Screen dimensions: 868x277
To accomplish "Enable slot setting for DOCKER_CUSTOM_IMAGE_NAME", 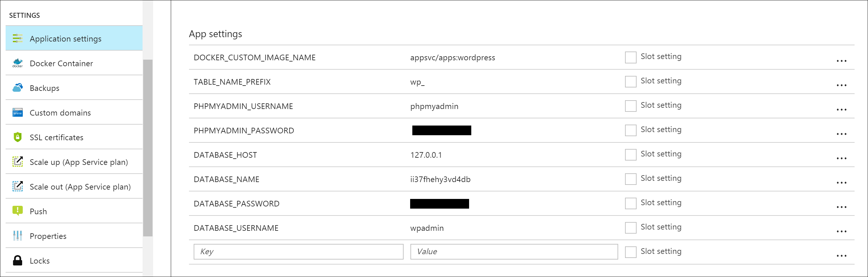I will [x=630, y=57].
